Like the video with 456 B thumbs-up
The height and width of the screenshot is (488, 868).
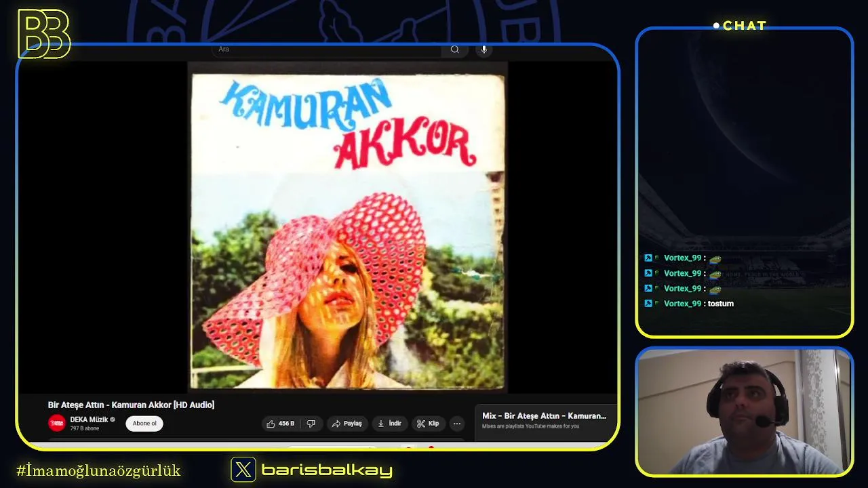point(281,424)
